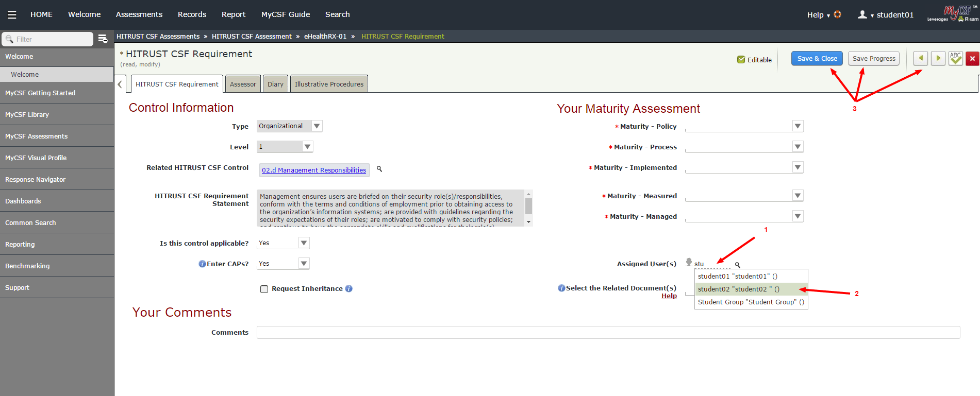Click the Enter CAPs info icon

(202, 264)
